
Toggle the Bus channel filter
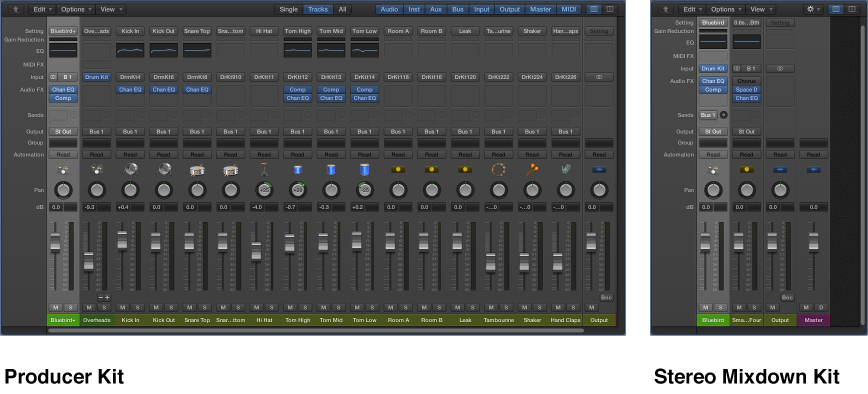click(458, 9)
